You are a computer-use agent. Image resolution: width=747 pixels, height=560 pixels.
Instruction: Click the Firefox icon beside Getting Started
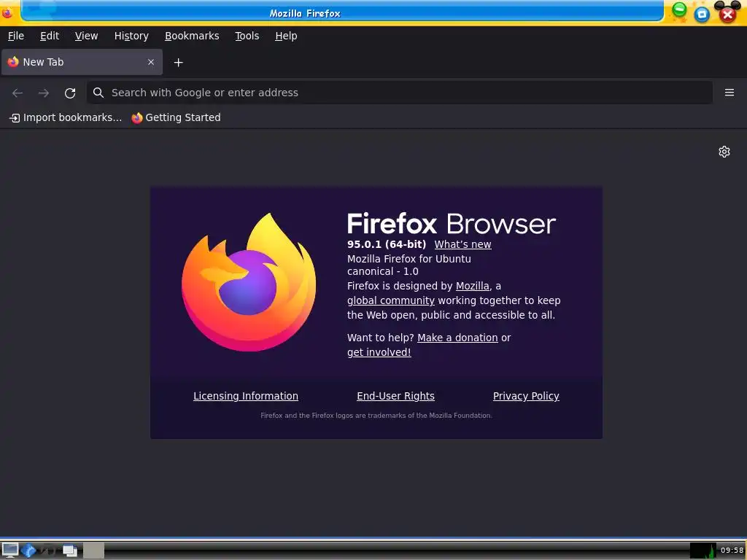click(x=136, y=117)
